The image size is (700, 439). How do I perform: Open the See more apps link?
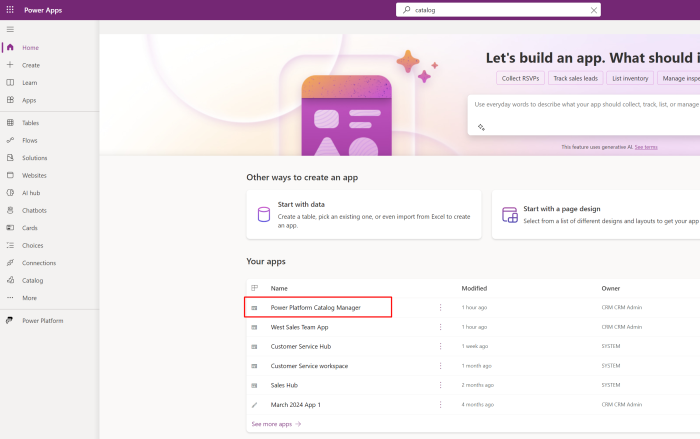pyautogui.click(x=276, y=424)
